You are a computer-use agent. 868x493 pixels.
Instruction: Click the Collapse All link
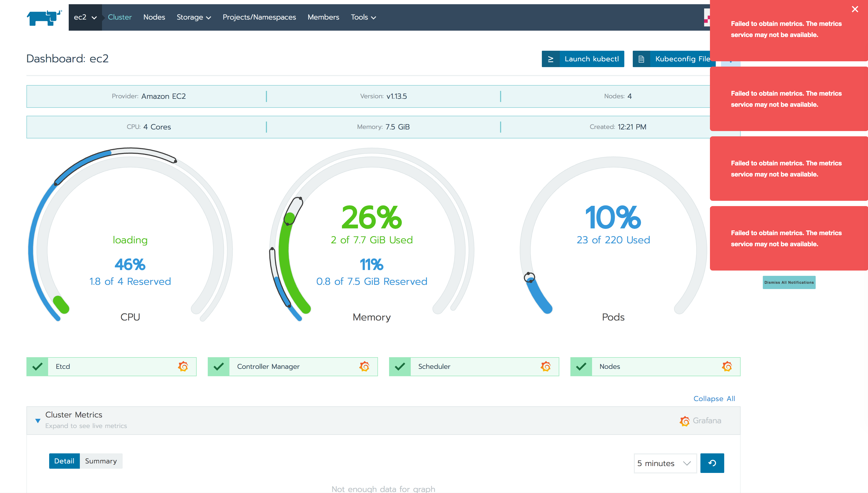coord(714,398)
